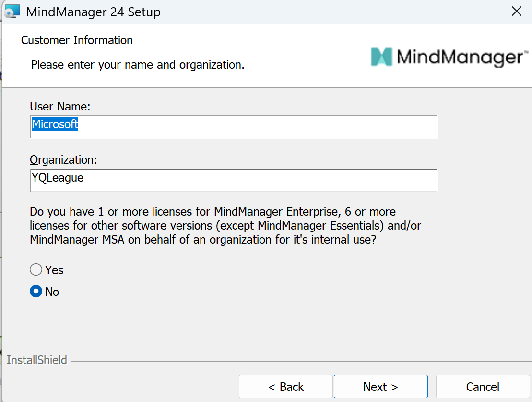532x402 pixels.
Task: Click the "User Name:" label
Action: (x=60, y=106)
